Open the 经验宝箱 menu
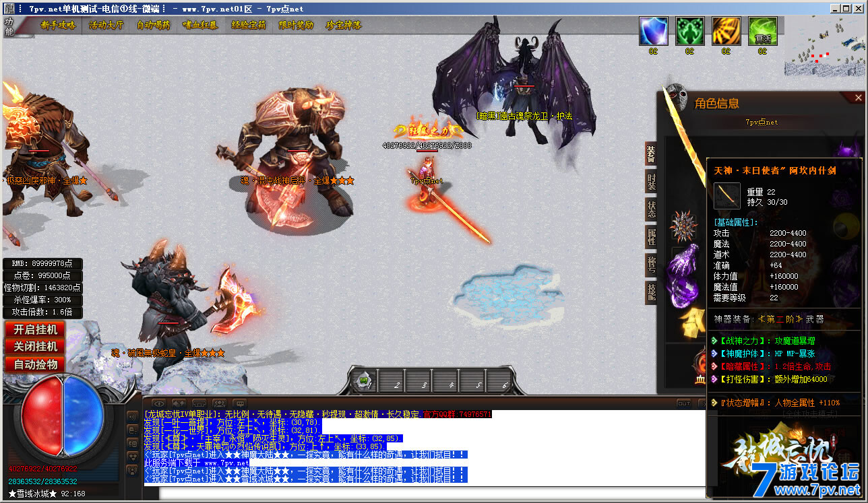The image size is (868, 503). tap(249, 25)
